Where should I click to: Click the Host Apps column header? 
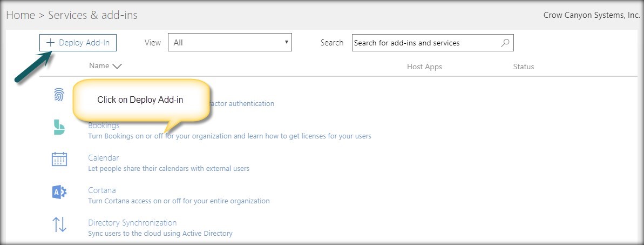424,67
